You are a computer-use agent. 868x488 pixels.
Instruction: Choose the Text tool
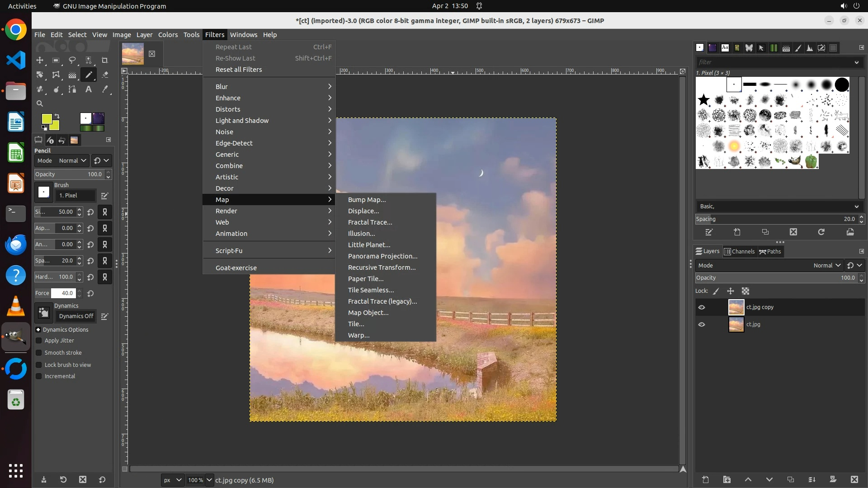click(89, 89)
